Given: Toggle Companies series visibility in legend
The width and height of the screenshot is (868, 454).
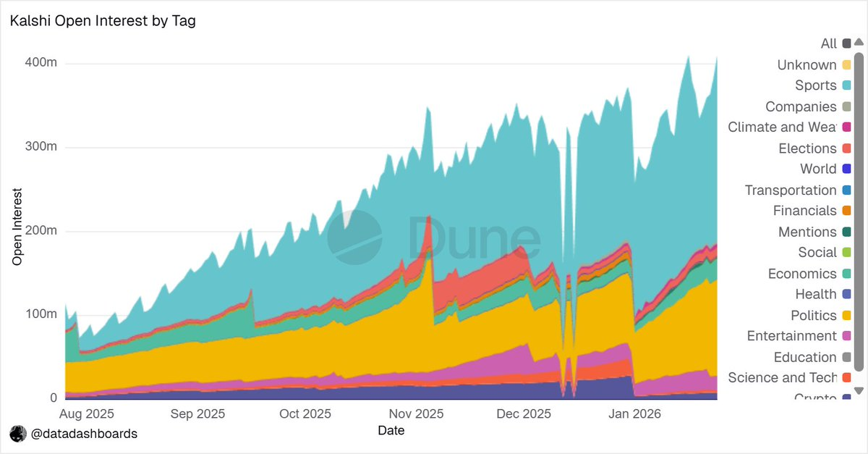Looking at the screenshot, I should click(801, 107).
